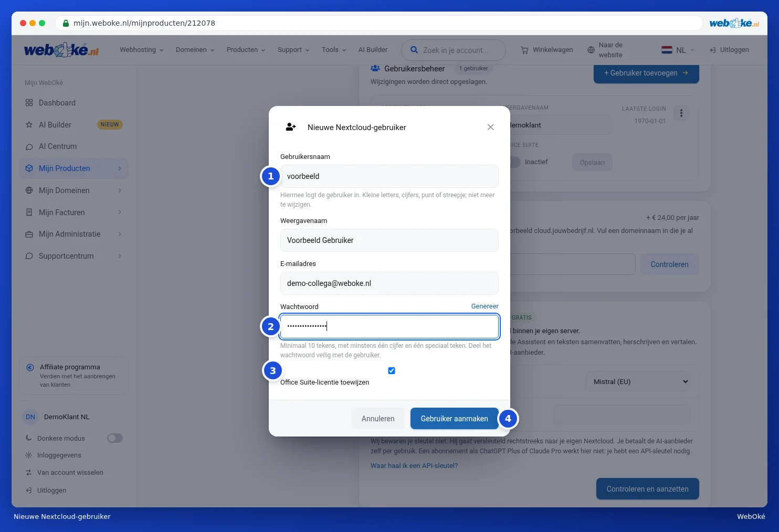
Task: Open the Tools dropdown menu
Action: coord(334,50)
